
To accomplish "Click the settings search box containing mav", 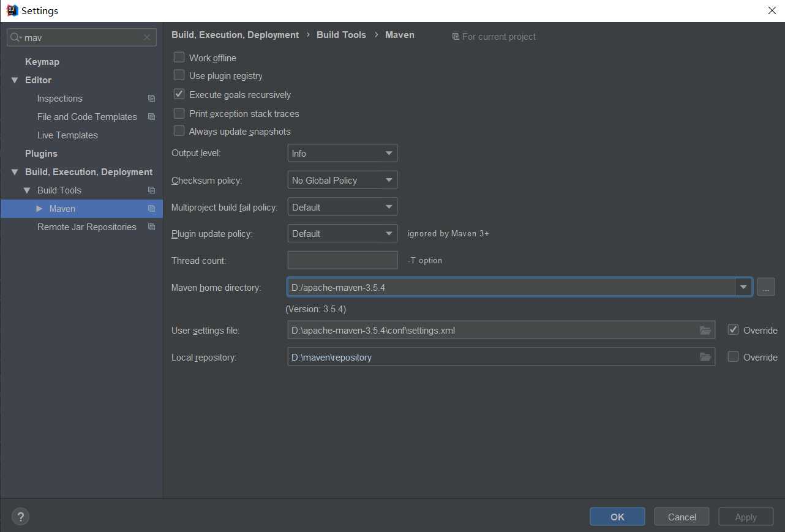I will pyautogui.click(x=81, y=37).
